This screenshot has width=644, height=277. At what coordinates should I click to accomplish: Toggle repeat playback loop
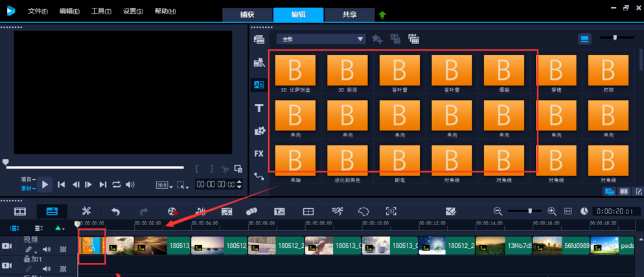pos(117,185)
